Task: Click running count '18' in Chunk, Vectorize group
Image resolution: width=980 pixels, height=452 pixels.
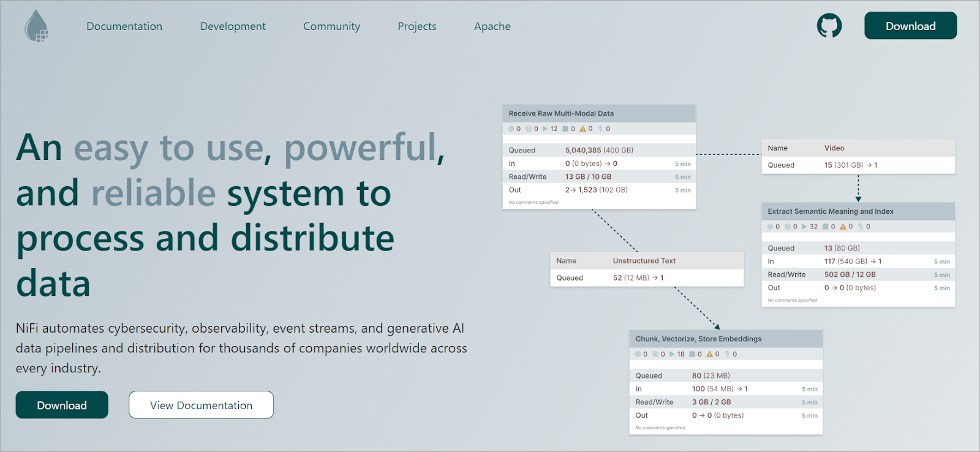Action: [680, 354]
